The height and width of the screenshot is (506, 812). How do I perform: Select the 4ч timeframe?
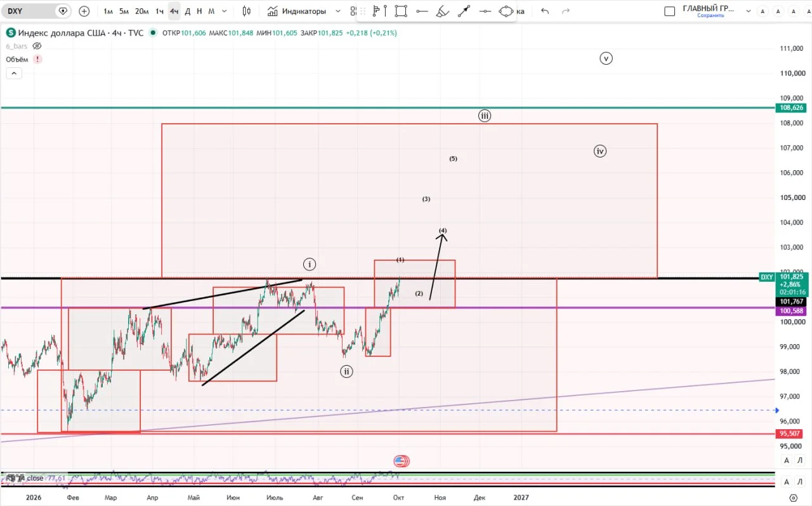(x=174, y=11)
